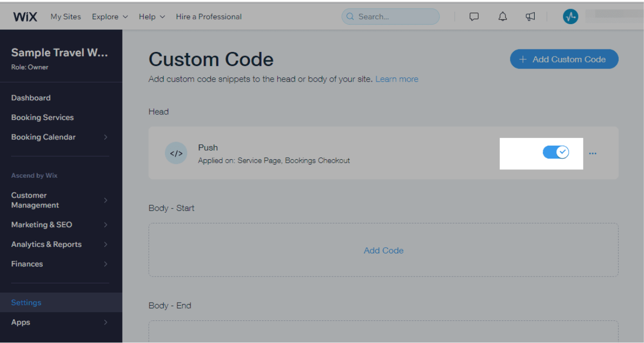The width and height of the screenshot is (644, 343).
Task: Click the Add Custom Code button
Action: [x=564, y=59]
